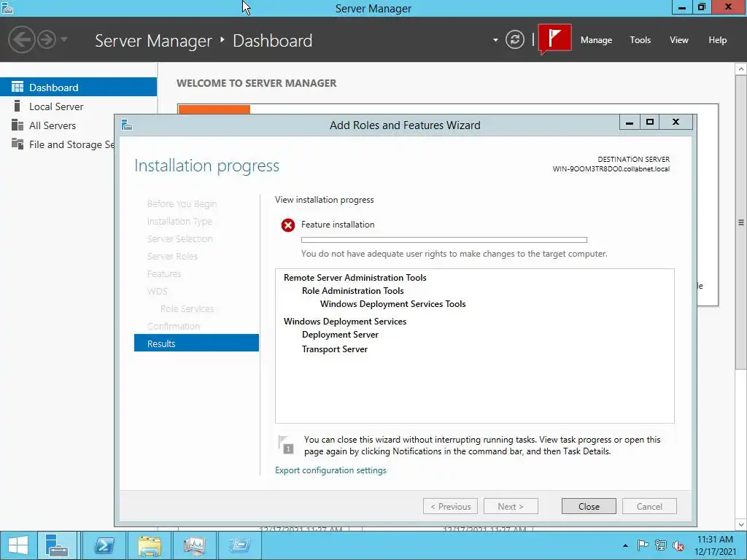Go forward using the forward arrow

(x=47, y=39)
